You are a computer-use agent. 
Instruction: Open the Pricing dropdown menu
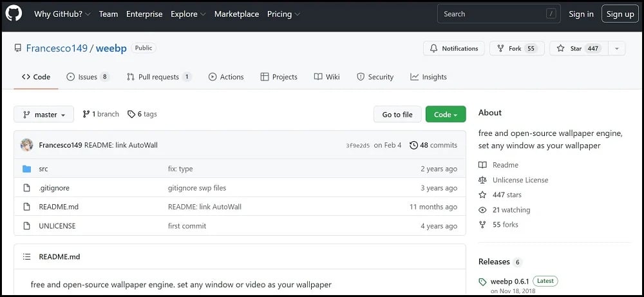[283, 14]
